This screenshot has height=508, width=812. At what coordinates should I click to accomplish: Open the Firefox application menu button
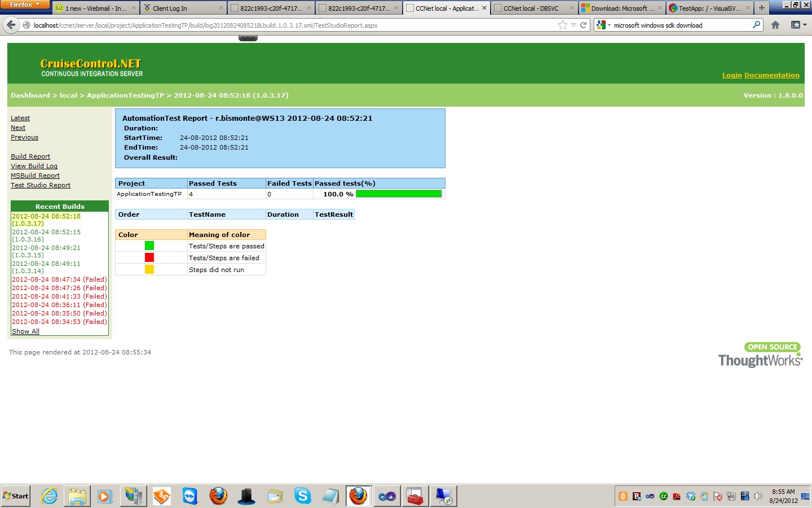click(x=25, y=5)
